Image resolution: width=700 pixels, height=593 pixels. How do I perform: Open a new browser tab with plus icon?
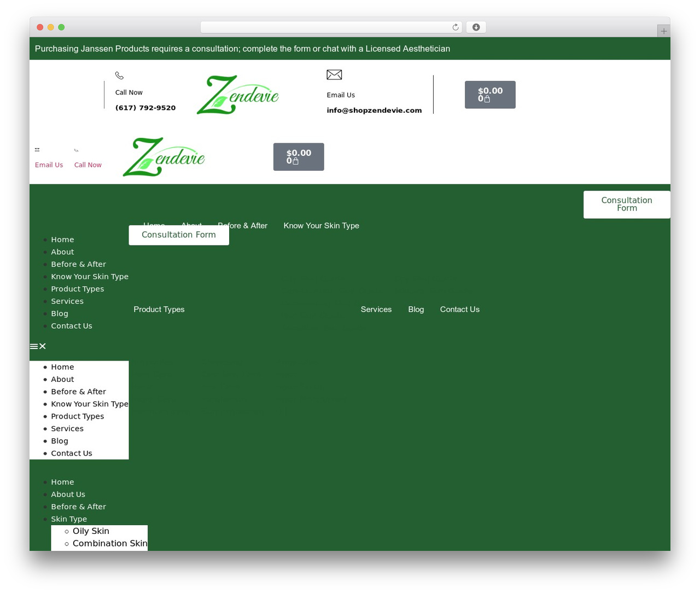click(x=663, y=31)
